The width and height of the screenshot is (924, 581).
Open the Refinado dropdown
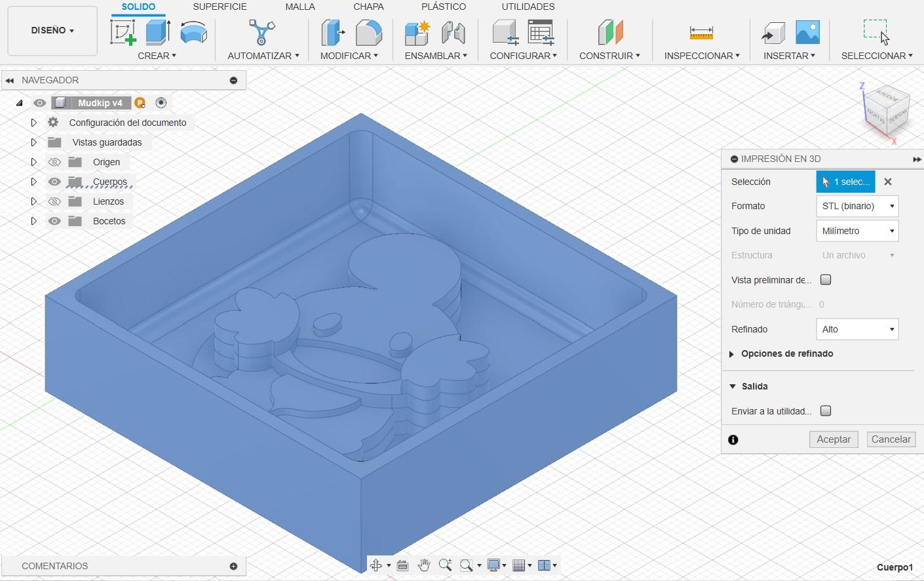[857, 329]
